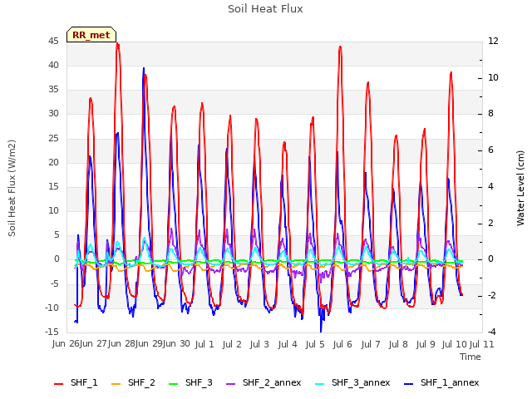This screenshot has width=532, height=399.
Task: Click the 12 value on right axis
Action: pos(493,41)
